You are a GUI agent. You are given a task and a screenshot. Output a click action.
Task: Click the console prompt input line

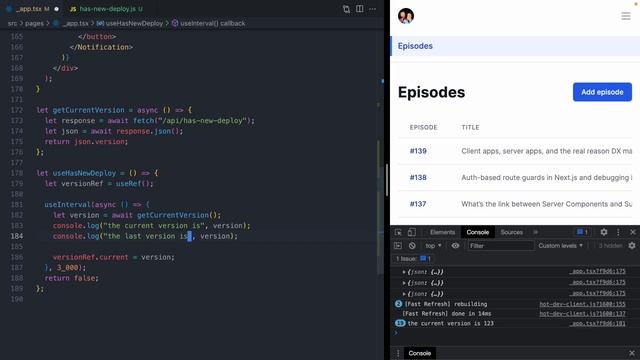click(x=515, y=333)
